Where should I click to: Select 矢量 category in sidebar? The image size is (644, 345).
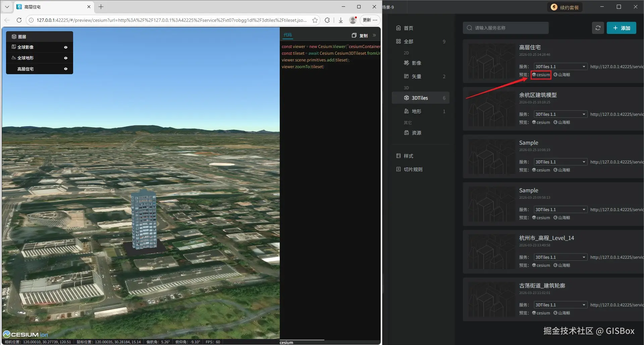[421, 76]
